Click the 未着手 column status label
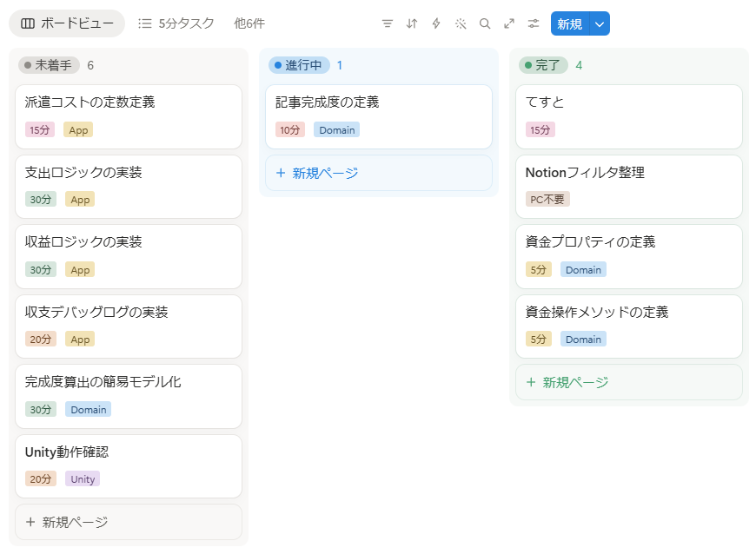Image resolution: width=756 pixels, height=554 pixels. [x=49, y=65]
